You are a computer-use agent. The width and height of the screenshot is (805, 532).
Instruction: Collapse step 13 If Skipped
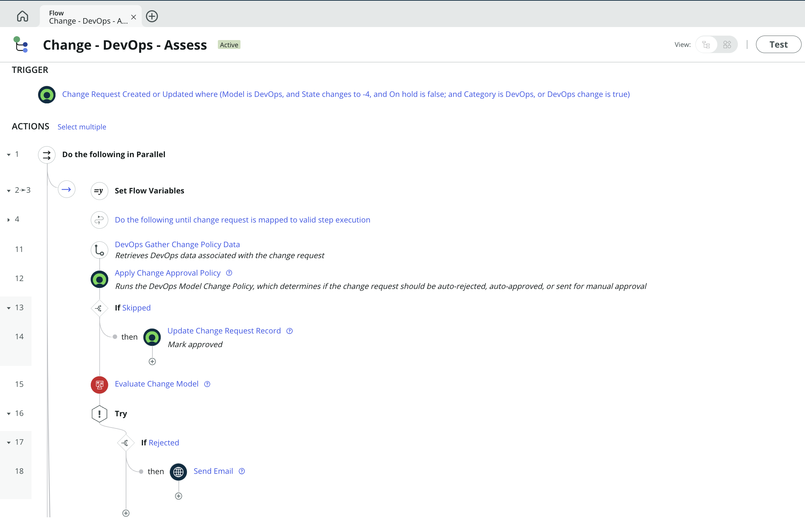point(9,308)
